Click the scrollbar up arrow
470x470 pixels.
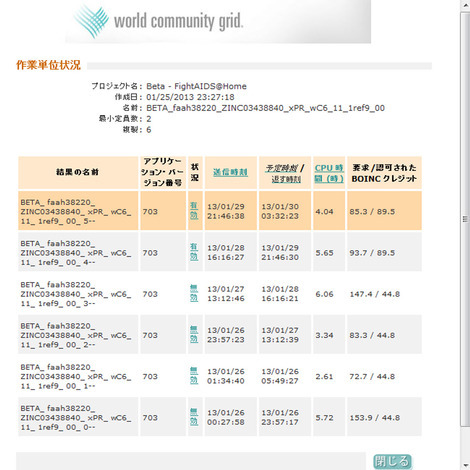465,5
